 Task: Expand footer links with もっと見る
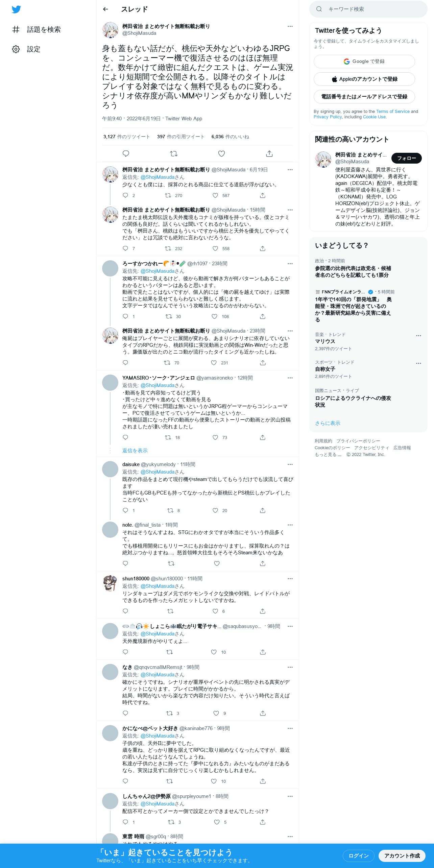click(x=328, y=455)
